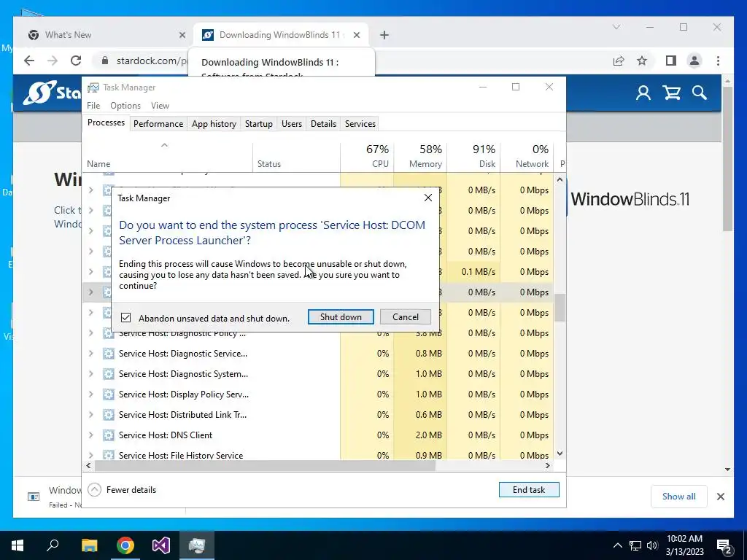Cancel the end process dialog

[x=406, y=317]
